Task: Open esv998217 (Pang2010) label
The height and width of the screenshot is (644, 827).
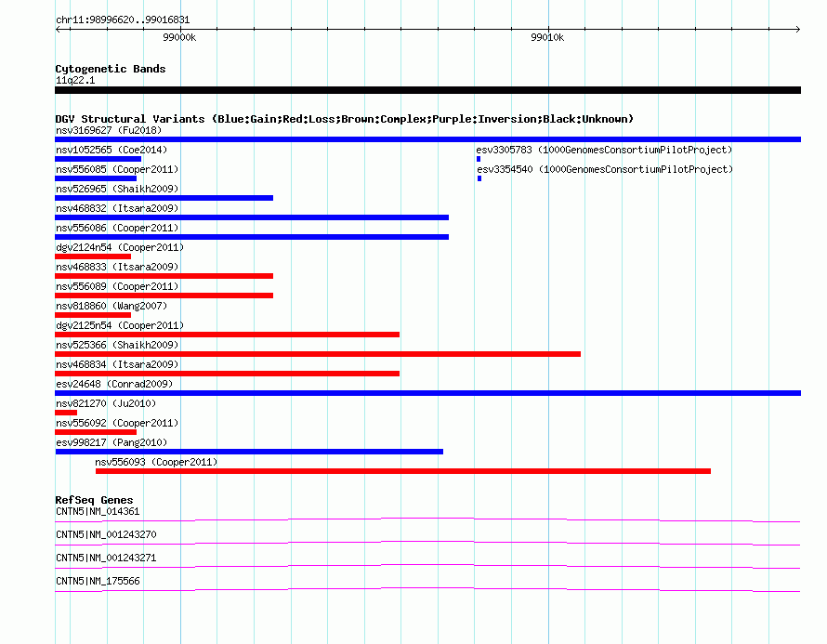Action: click(112, 442)
